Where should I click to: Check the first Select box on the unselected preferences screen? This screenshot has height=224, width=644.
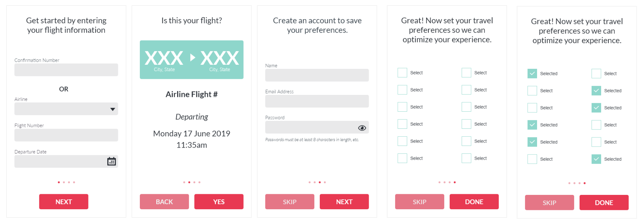pyautogui.click(x=402, y=73)
